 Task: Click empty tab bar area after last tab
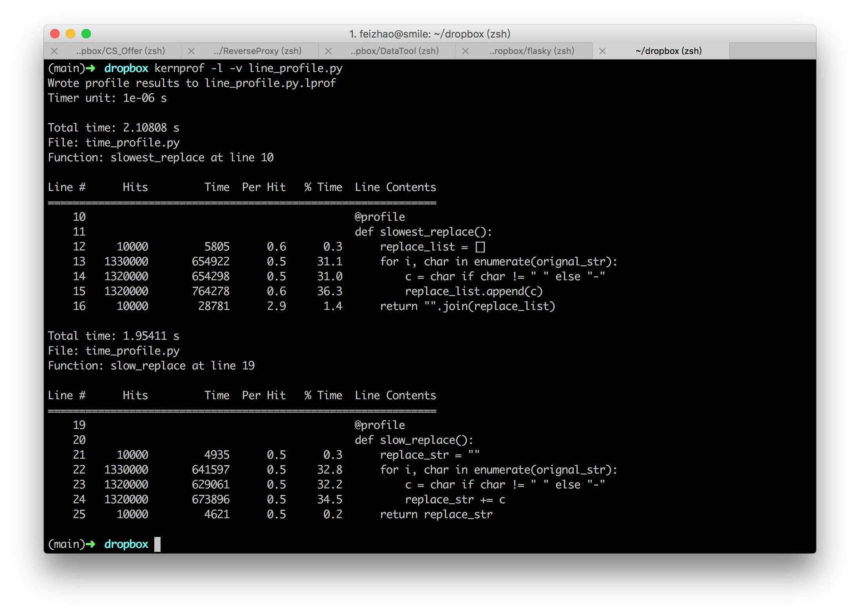point(771,51)
